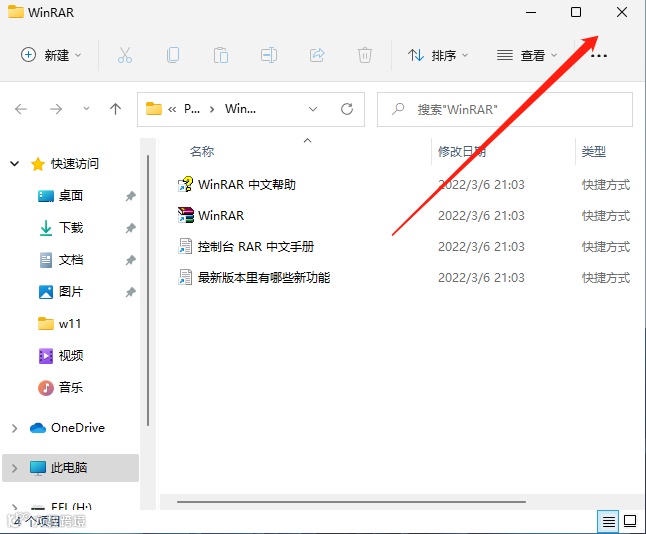Click the 最新版本里有哪些新功能 document icon
The width and height of the screenshot is (646, 534).
[x=185, y=277]
